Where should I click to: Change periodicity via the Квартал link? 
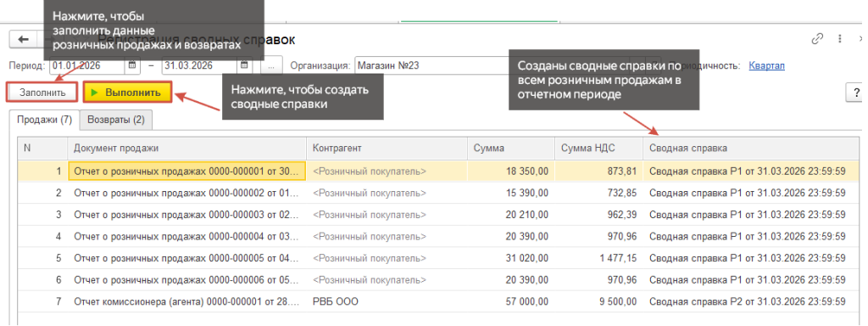[x=766, y=65]
